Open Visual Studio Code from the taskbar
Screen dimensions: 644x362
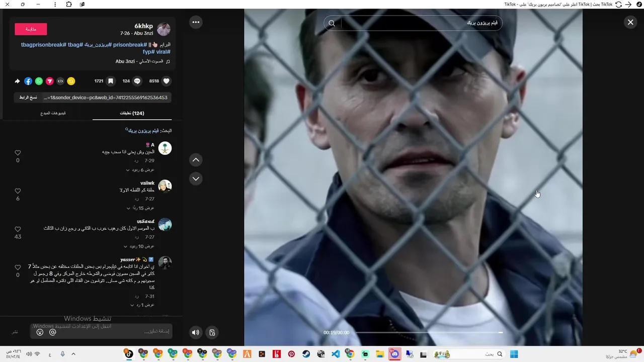(x=336, y=354)
